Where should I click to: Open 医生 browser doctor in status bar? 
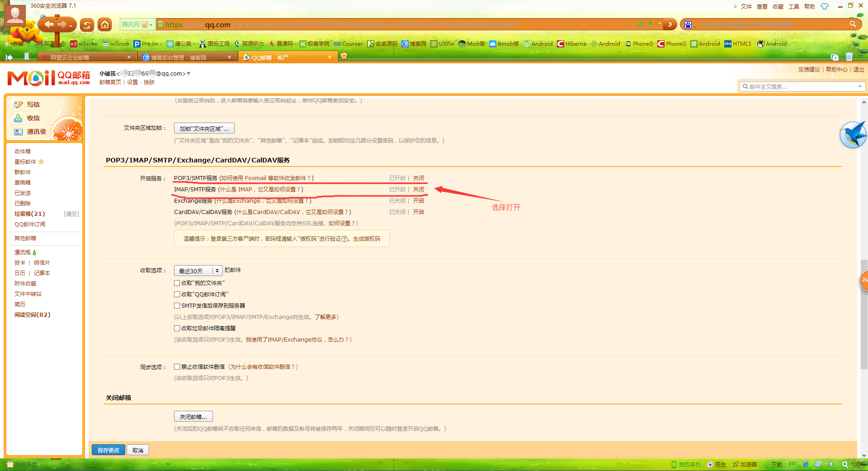point(717,464)
